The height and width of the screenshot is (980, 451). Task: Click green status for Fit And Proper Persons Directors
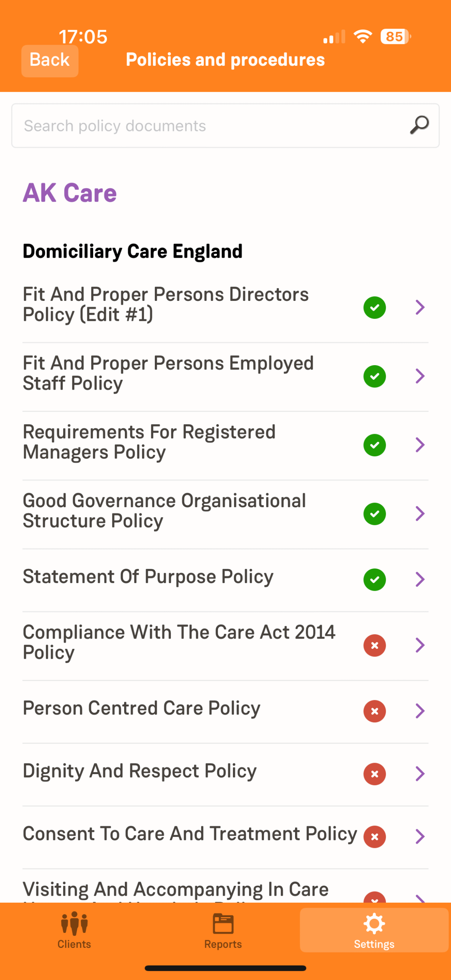374,307
